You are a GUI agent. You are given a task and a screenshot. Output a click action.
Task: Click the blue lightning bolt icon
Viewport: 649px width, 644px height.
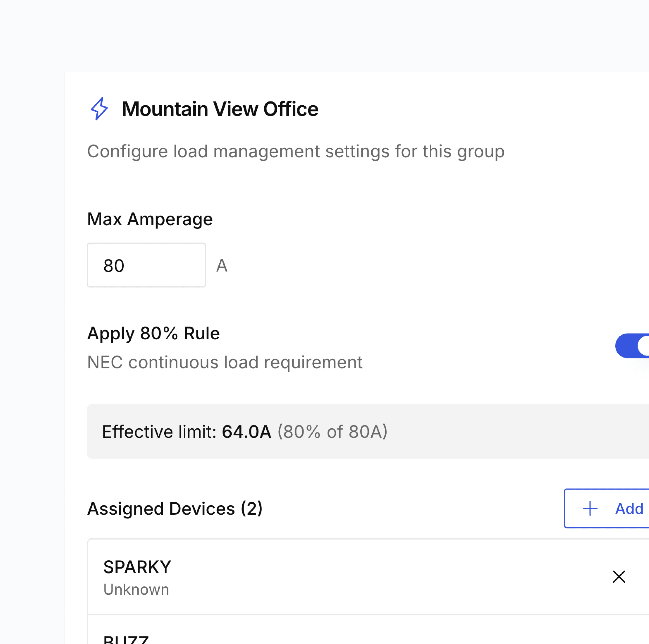[x=99, y=109]
